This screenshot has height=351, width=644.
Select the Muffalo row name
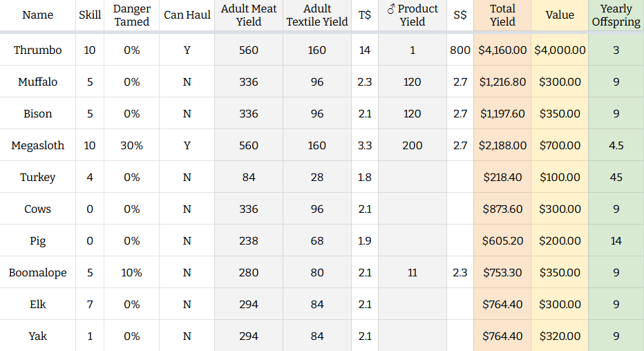[37, 82]
